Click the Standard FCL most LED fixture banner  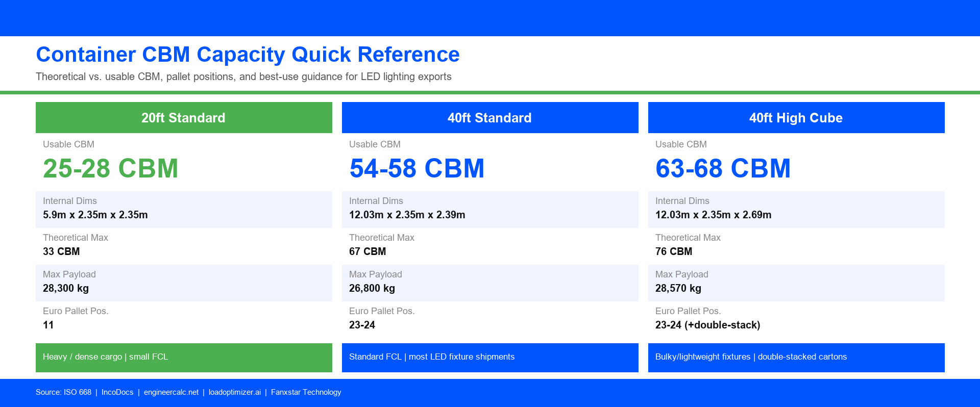coord(490,358)
